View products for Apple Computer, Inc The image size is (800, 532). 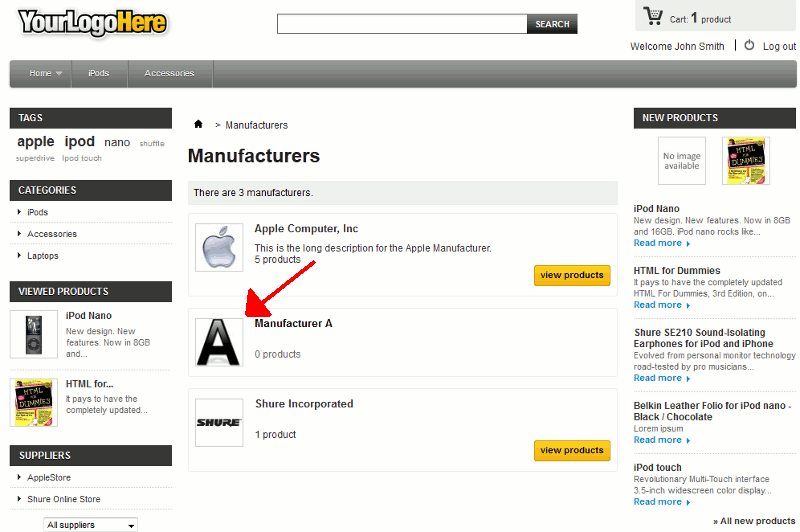point(572,275)
